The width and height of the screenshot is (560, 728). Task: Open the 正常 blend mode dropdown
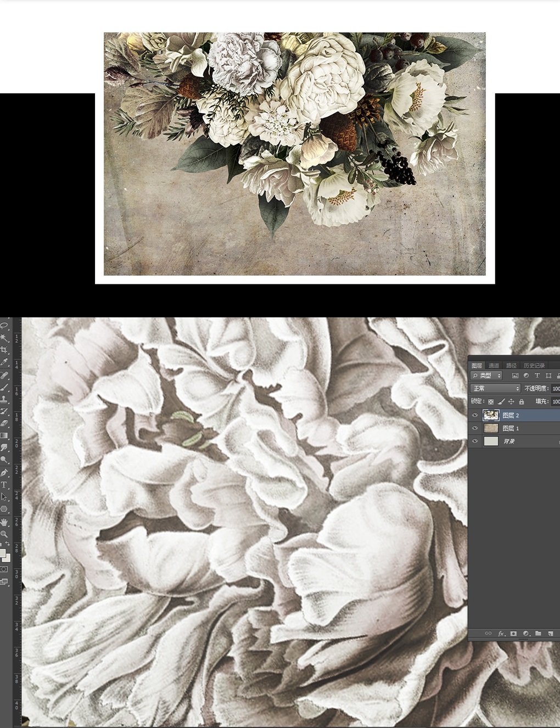(x=495, y=388)
